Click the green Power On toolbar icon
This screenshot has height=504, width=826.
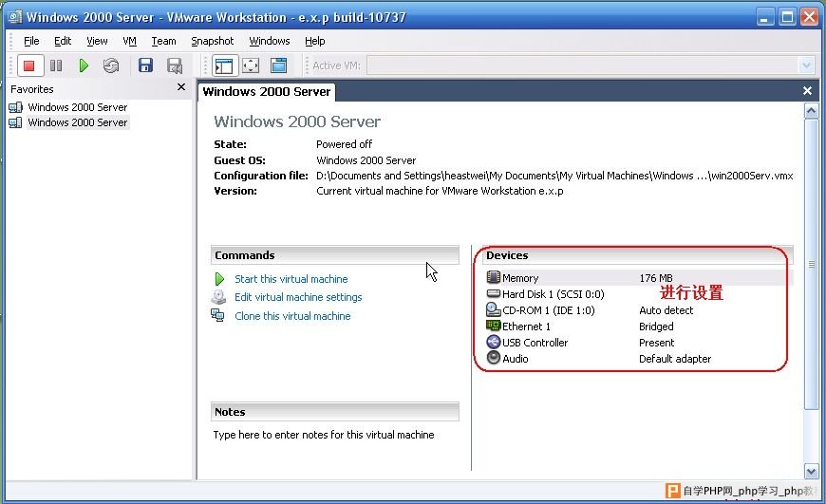click(x=84, y=65)
